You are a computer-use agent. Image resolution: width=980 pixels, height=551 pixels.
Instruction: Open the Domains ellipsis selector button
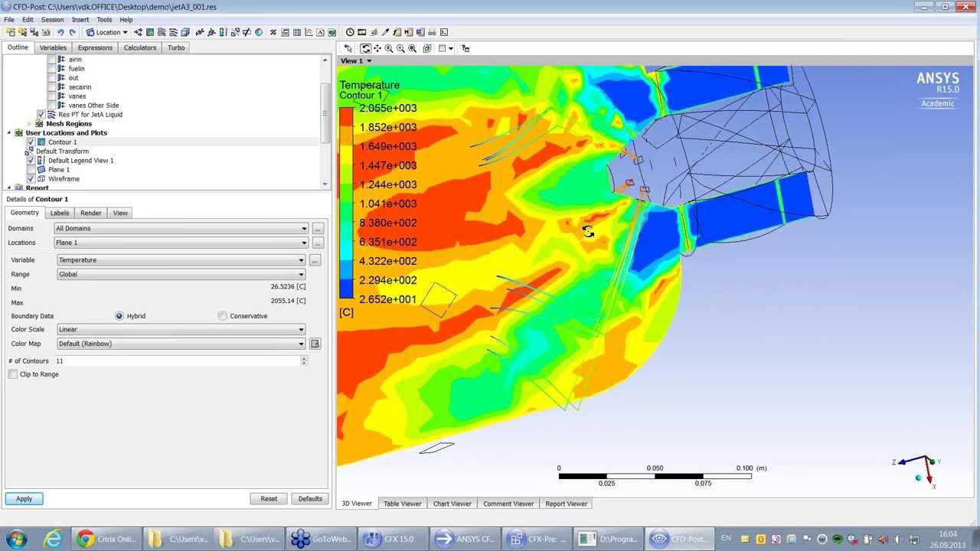point(318,228)
